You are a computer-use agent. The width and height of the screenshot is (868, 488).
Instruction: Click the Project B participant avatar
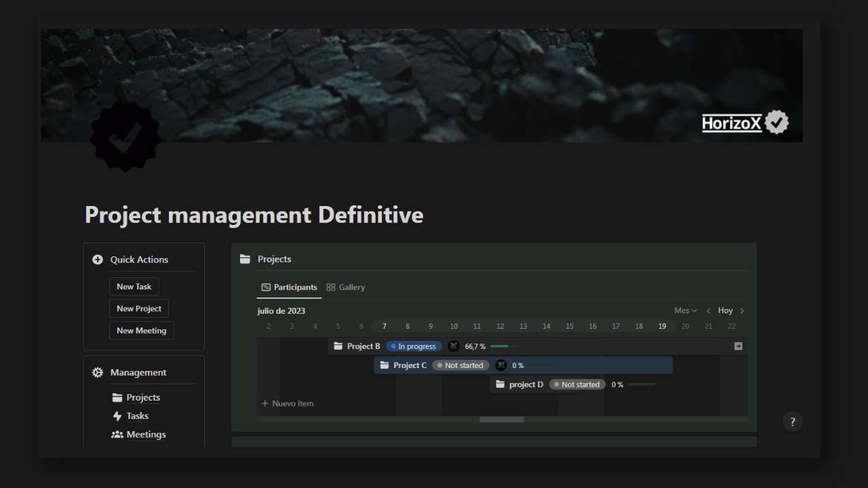[x=454, y=346]
